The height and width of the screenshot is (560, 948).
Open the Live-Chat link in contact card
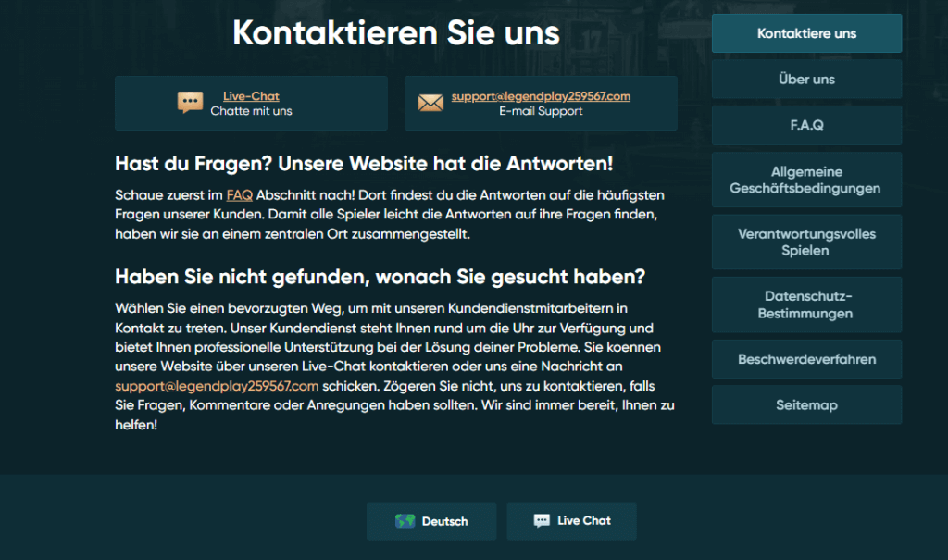pos(251,96)
